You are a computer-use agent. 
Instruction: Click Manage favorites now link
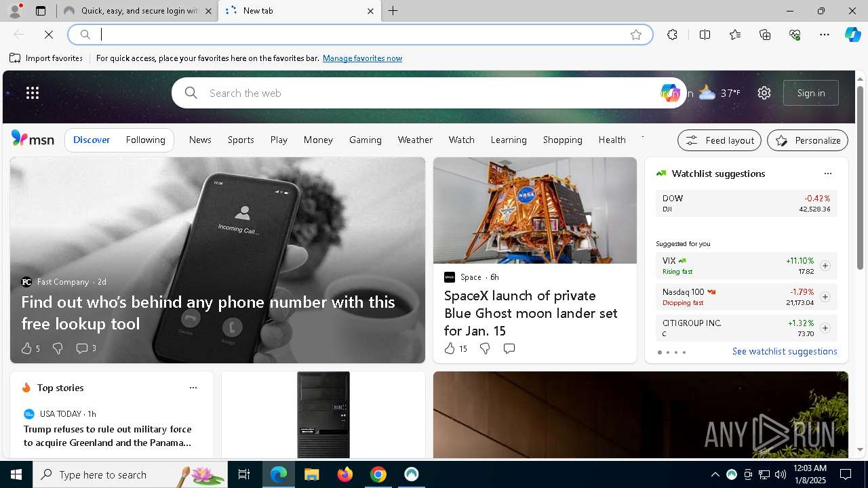[362, 58]
